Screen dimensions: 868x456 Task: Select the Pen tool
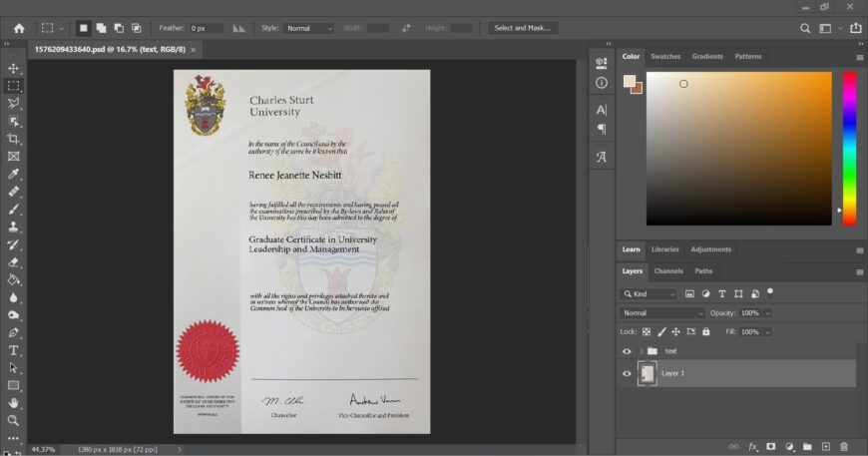click(x=13, y=333)
